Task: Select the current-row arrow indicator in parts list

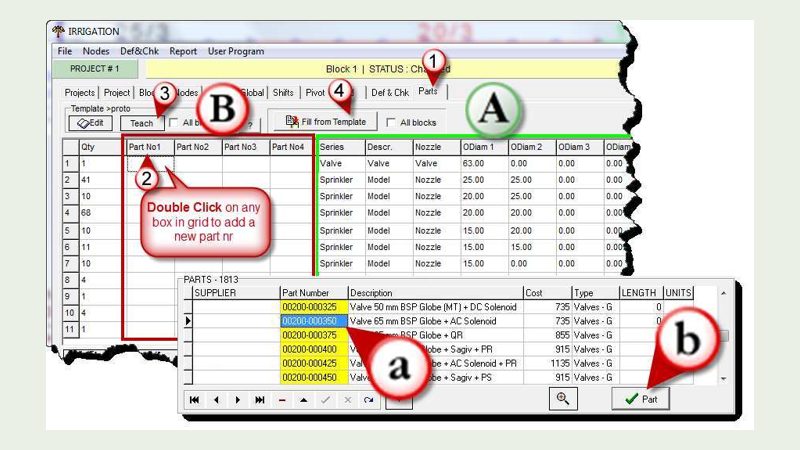Action: coord(188,321)
